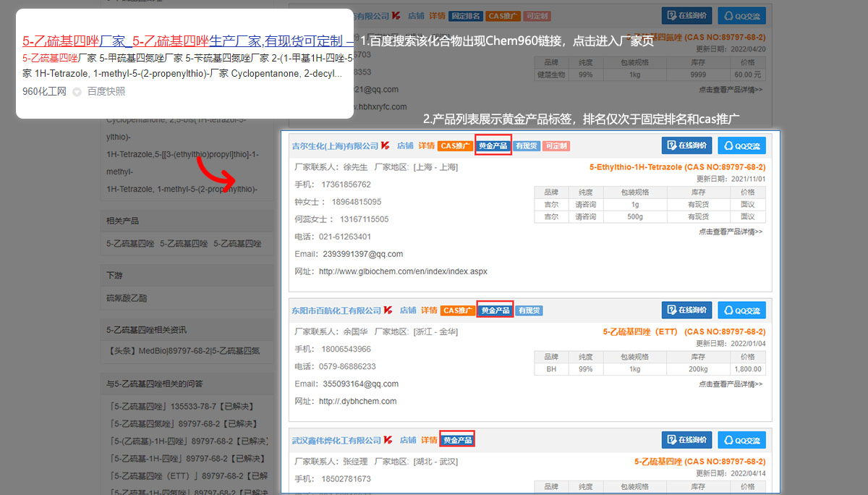Open the 店铺 link for 吉尔生化
Screen dimensions: 868x495
pos(405,145)
